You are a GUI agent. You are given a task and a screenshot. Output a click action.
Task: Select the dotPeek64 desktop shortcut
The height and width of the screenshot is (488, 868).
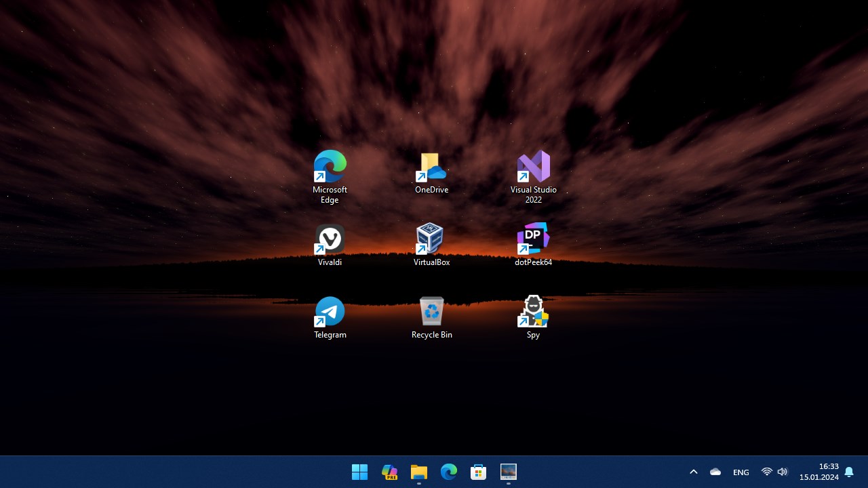click(x=534, y=245)
